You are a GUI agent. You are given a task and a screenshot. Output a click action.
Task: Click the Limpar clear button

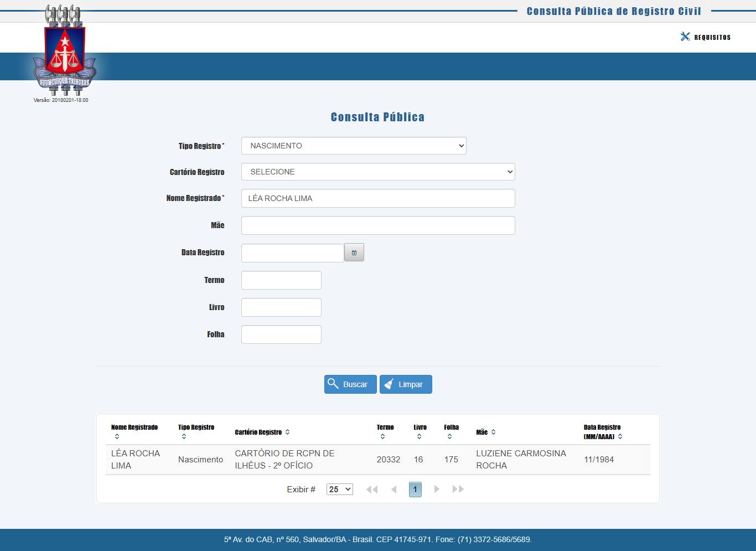[x=406, y=384]
